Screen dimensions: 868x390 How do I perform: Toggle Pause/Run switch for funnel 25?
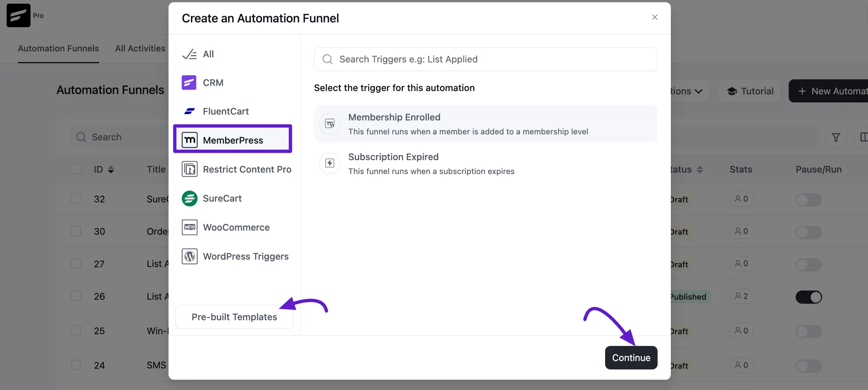pyautogui.click(x=809, y=331)
